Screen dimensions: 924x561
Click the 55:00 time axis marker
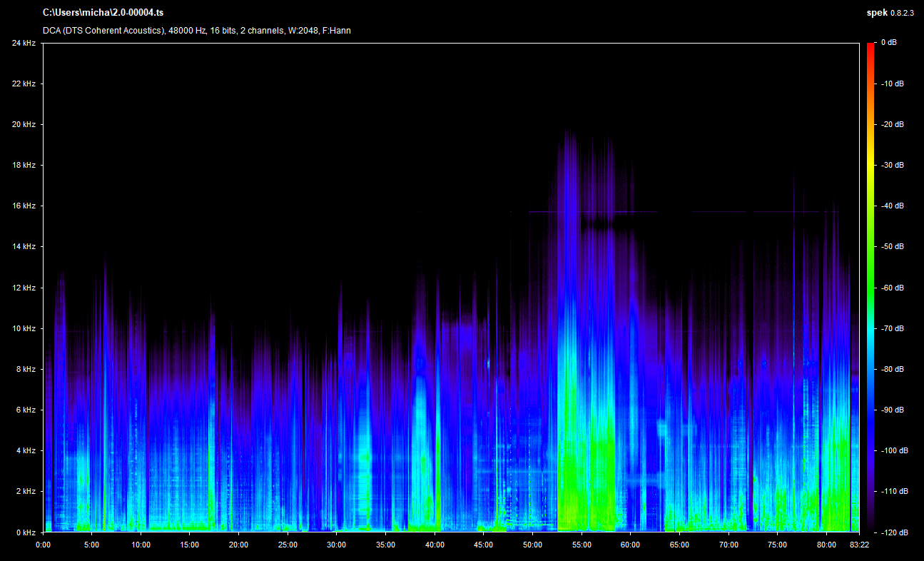582,545
